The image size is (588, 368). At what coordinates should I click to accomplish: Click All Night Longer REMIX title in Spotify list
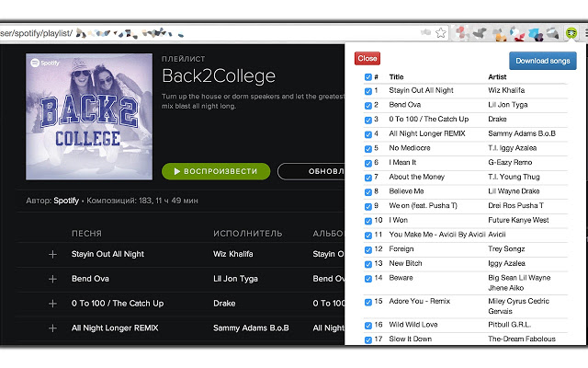[115, 328]
